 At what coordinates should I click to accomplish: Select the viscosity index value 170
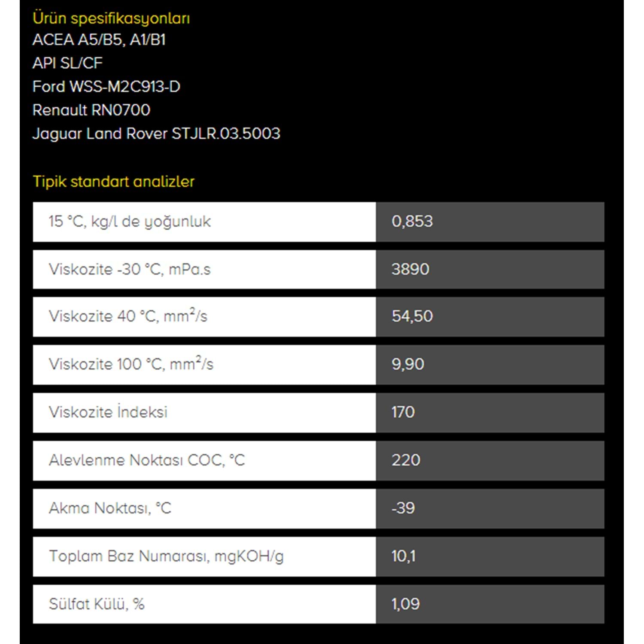click(403, 413)
